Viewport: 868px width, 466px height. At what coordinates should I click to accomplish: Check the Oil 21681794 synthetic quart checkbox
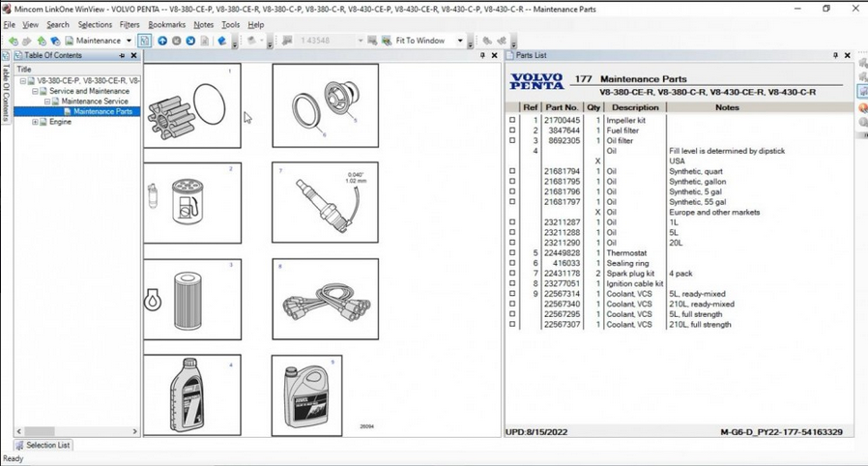tap(512, 171)
